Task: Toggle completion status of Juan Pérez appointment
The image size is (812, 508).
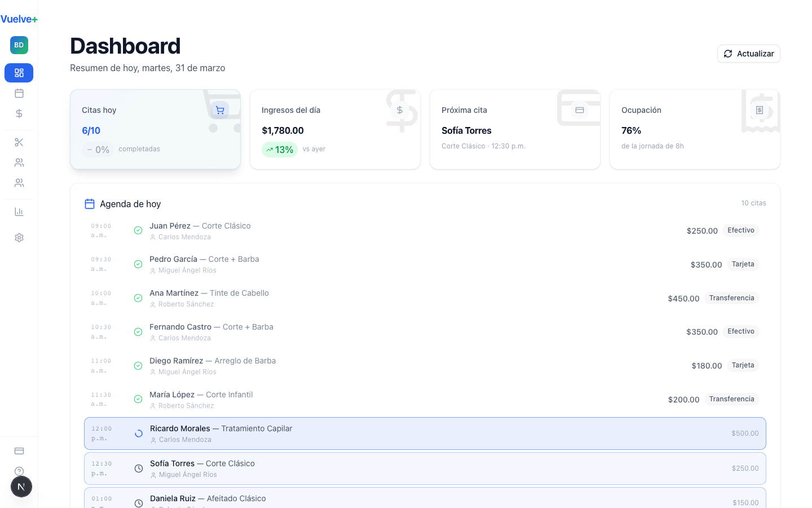Action: (x=138, y=230)
